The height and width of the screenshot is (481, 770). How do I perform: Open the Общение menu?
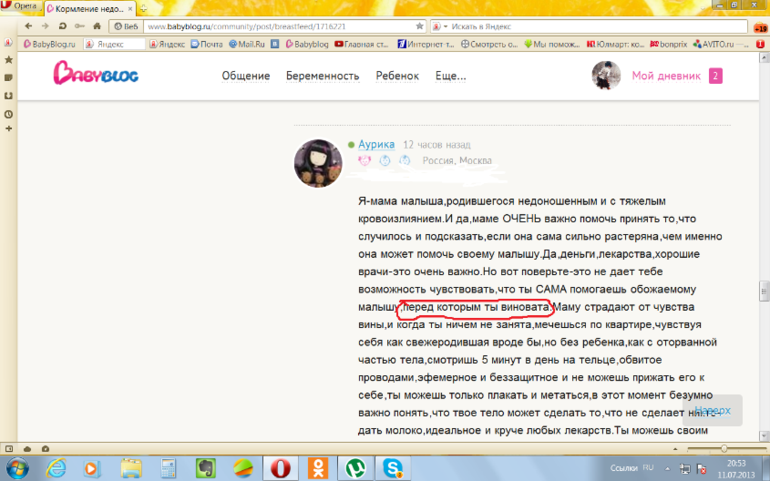[x=246, y=76]
